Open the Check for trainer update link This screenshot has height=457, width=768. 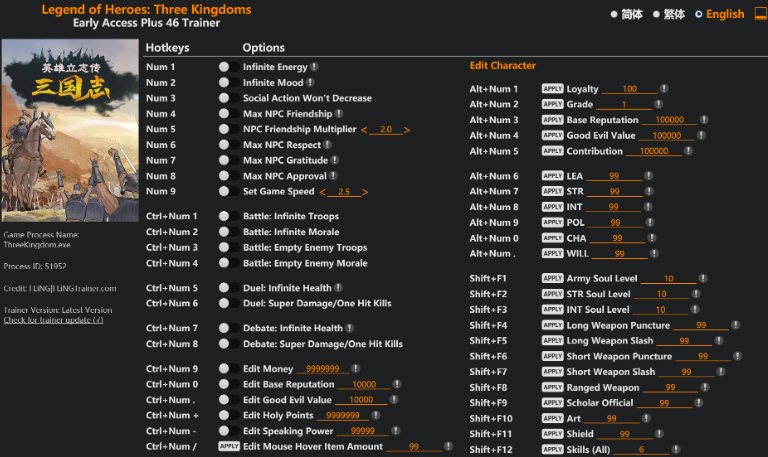point(52,320)
